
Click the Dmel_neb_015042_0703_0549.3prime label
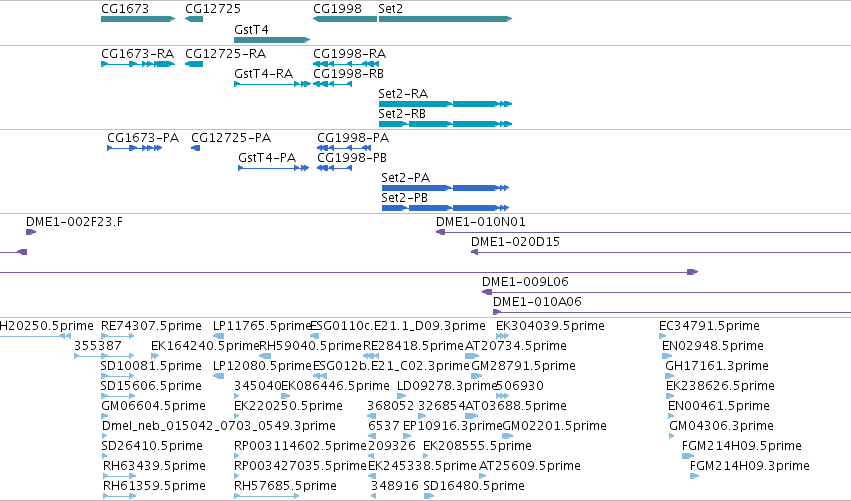(x=219, y=426)
